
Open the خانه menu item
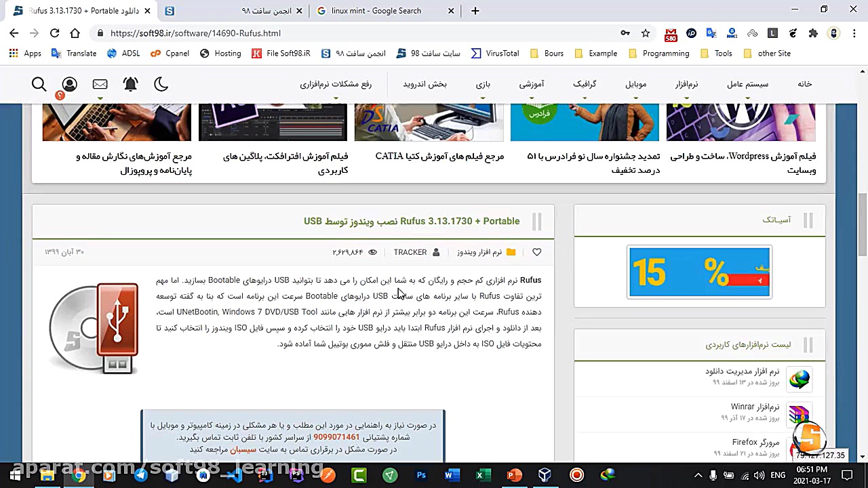click(x=804, y=84)
